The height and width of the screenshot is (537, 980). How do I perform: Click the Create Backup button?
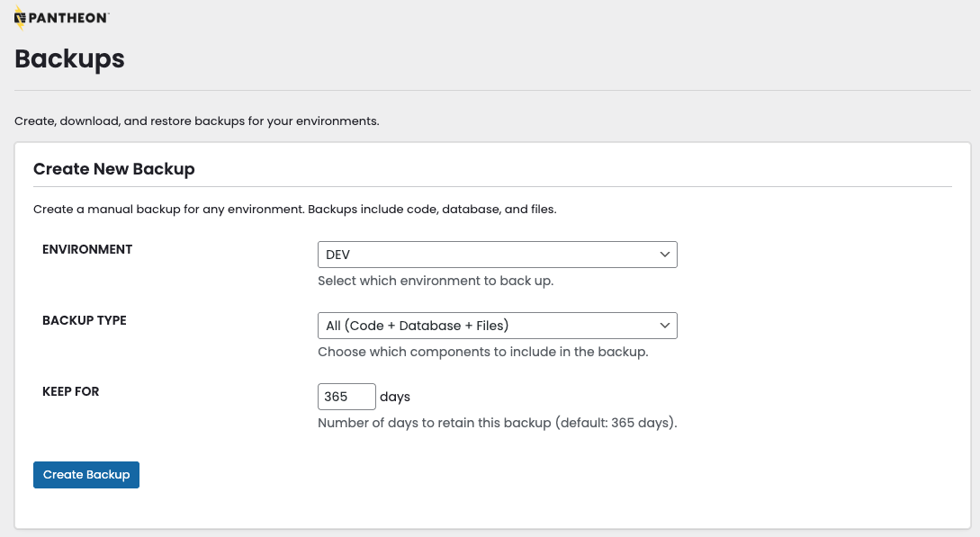pyautogui.click(x=85, y=474)
